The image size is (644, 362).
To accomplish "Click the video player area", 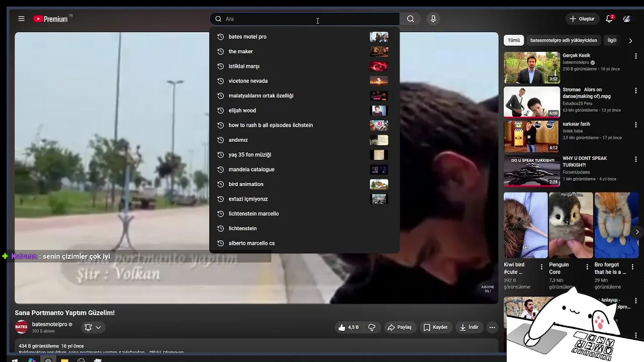I will (256, 168).
